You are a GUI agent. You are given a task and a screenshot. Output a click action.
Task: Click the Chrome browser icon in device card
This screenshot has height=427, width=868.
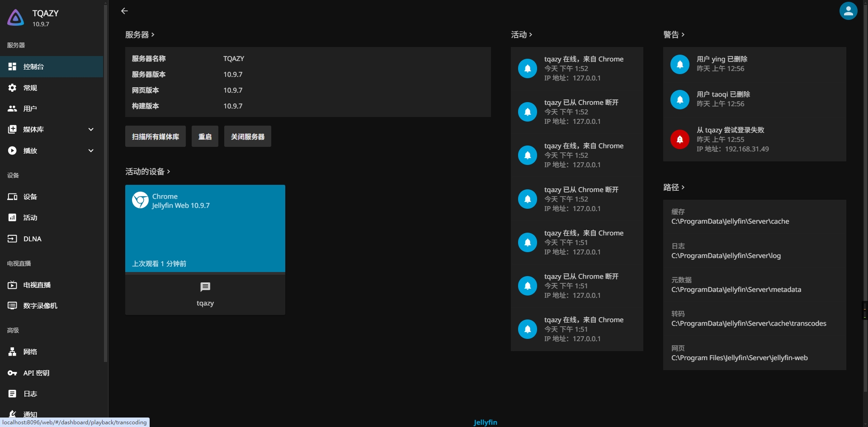(140, 200)
